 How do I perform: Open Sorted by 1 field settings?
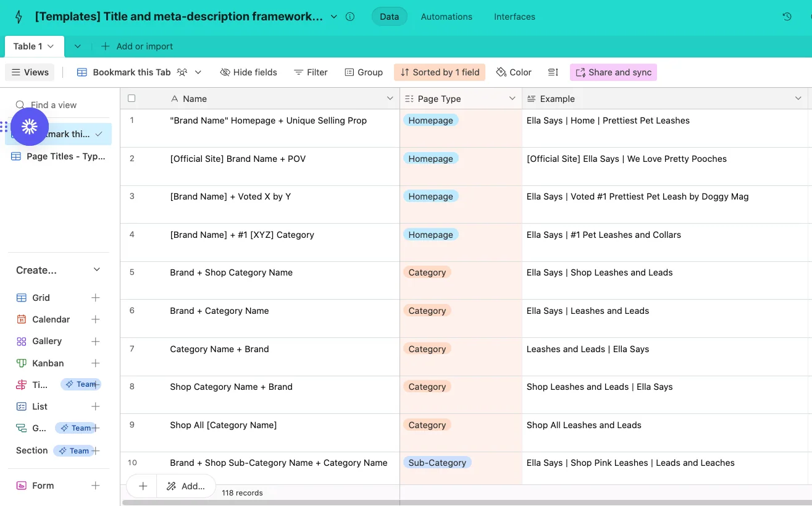(x=440, y=72)
